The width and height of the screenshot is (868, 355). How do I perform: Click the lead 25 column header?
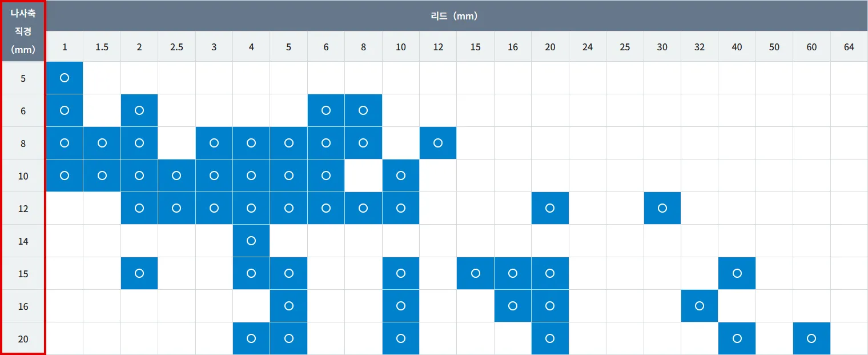(x=625, y=47)
